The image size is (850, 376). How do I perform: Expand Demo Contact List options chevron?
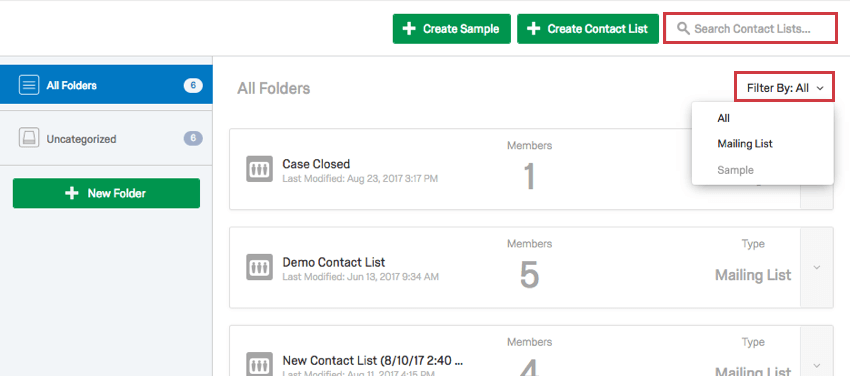(817, 268)
